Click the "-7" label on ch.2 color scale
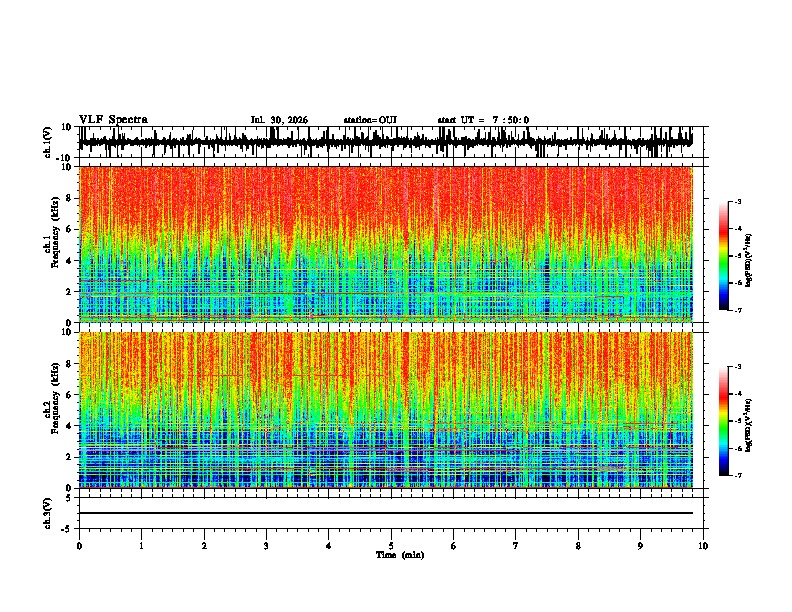The image size is (792, 612). [x=737, y=475]
